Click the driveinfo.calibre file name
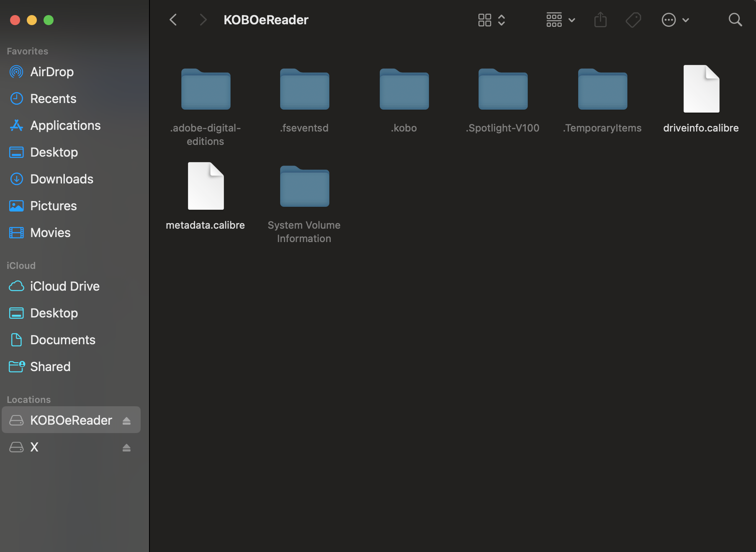This screenshot has width=756, height=552. pyautogui.click(x=701, y=128)
